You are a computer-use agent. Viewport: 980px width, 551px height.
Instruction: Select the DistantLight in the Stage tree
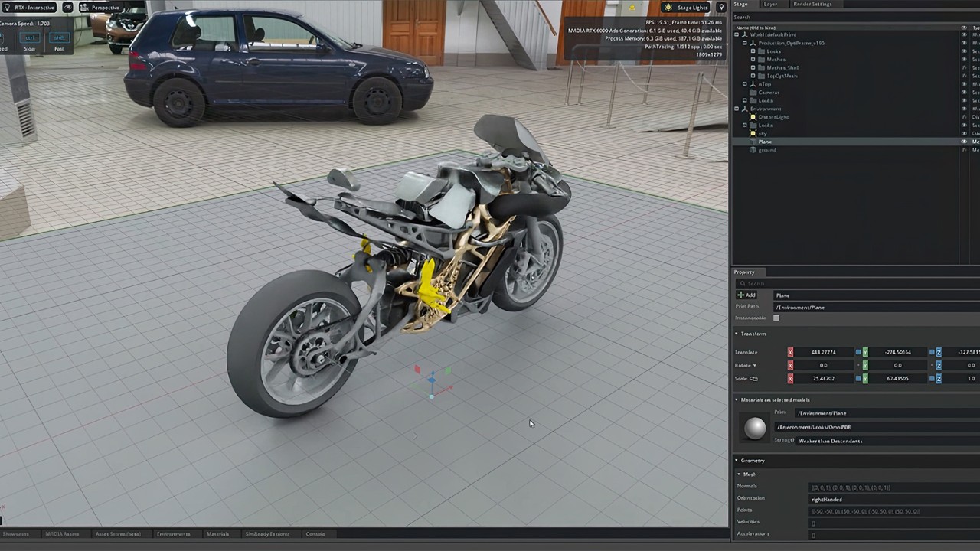point(773,117)
